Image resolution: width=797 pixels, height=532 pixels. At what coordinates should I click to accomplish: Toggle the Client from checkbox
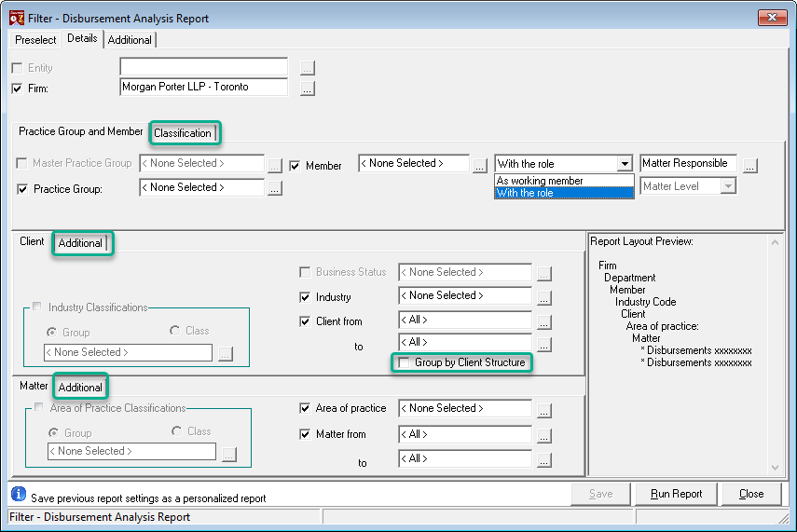305,321
